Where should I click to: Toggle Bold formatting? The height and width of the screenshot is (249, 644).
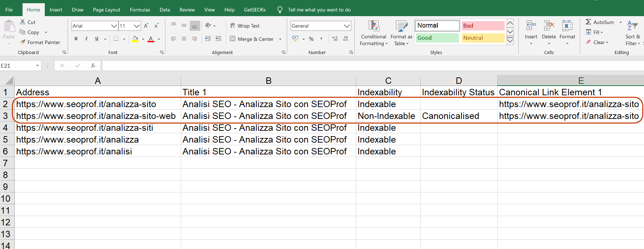[x=76, y=39]
